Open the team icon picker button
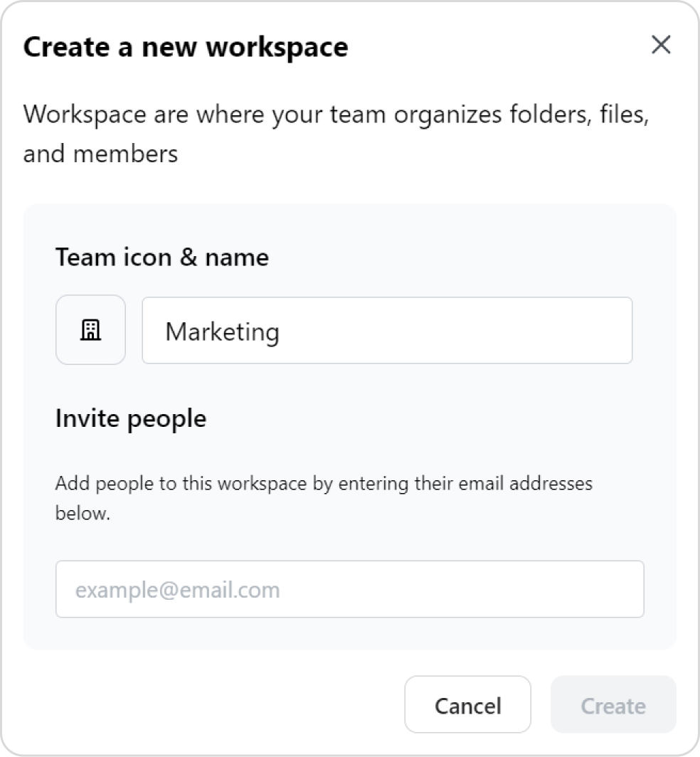 click(90, 330)
